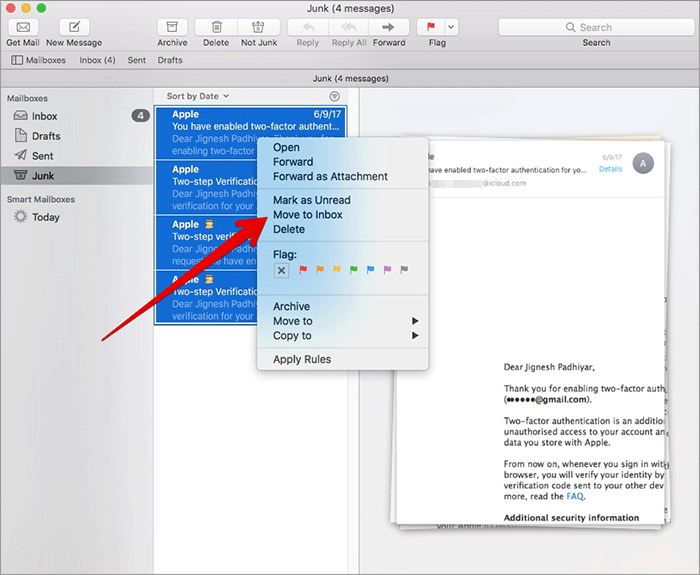Open the Sort by Date dropdown
700x575 pixels.
pyautogui.click(x=198, y=96)
